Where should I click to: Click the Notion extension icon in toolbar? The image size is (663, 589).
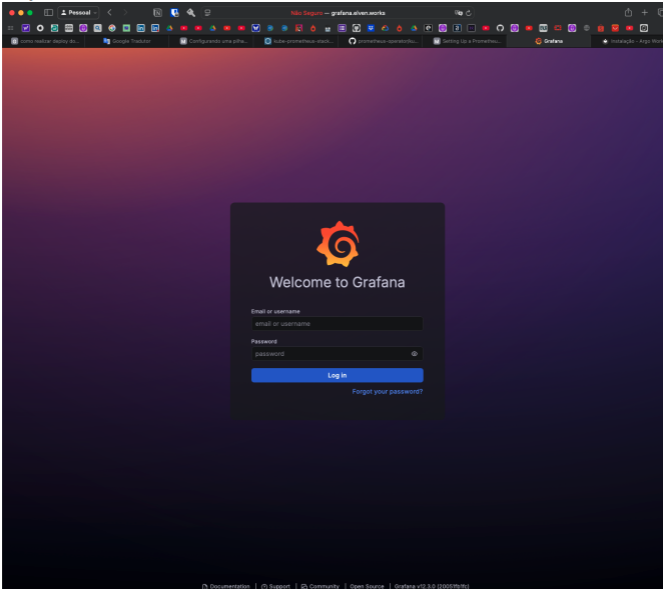coord(157,12)
